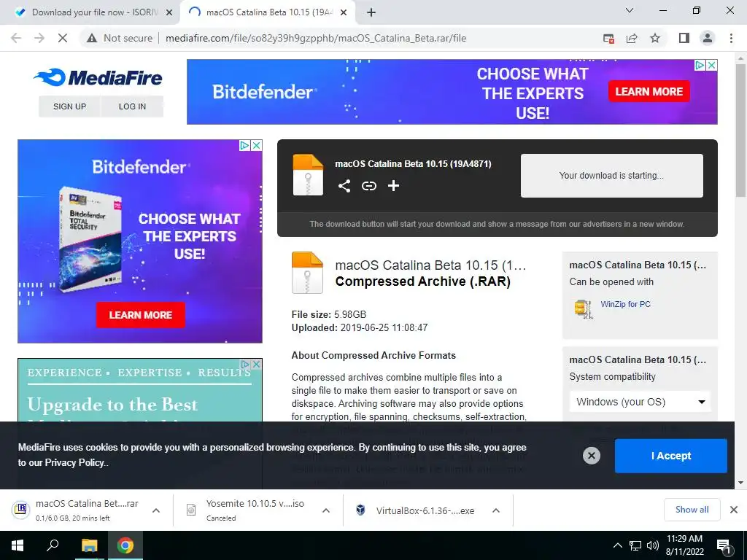Click LEARN MORE in top Bitdefender banner

(649, 91)
